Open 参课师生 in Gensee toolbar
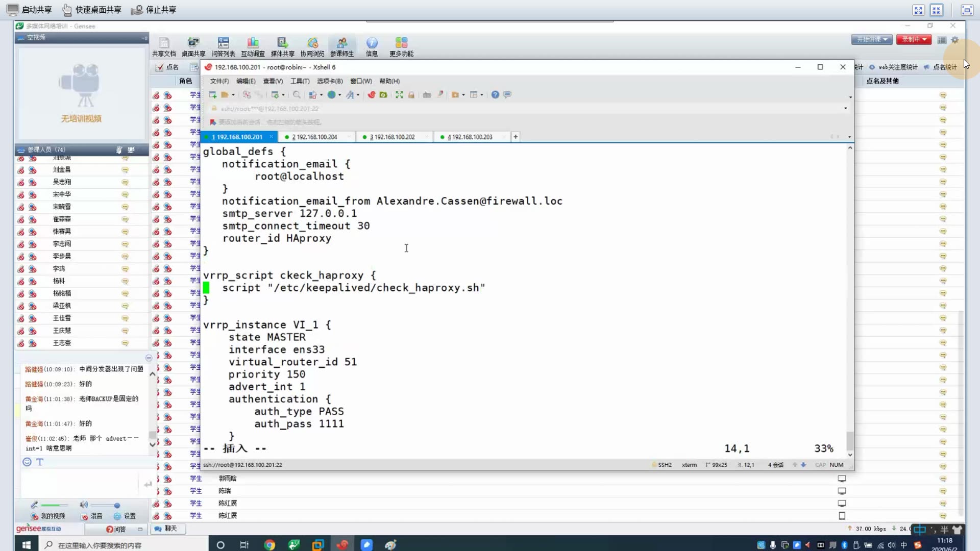This screenshot has width=980, height=551. (x=342, y=47)
